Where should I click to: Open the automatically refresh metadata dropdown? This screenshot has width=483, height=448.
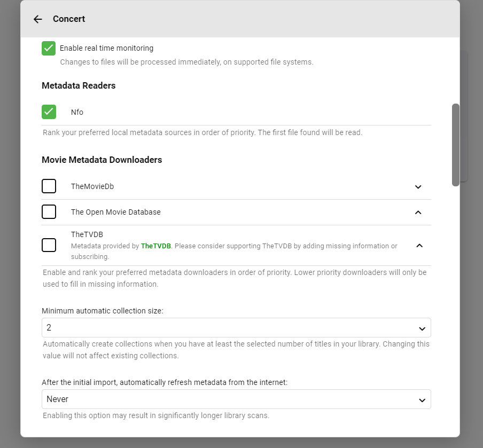pyautogui.click(x=235, y=399)
